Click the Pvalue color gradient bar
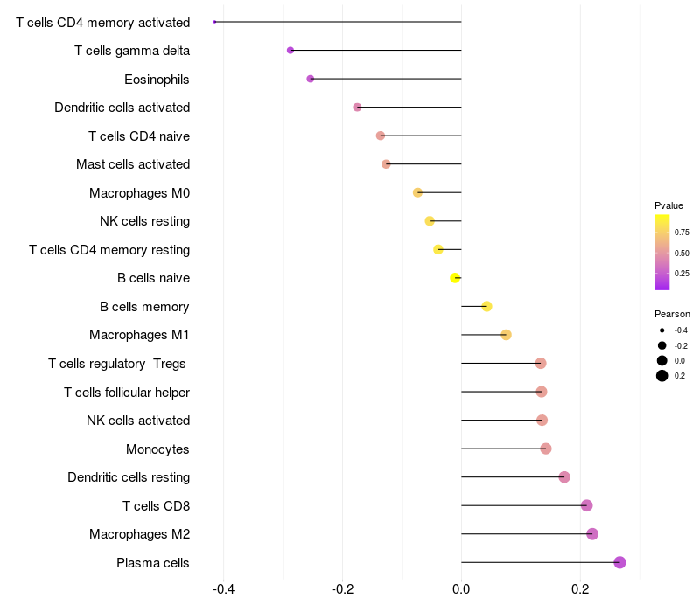The height and width of the screenshot is (612, 700). click(x=662, y=252)
